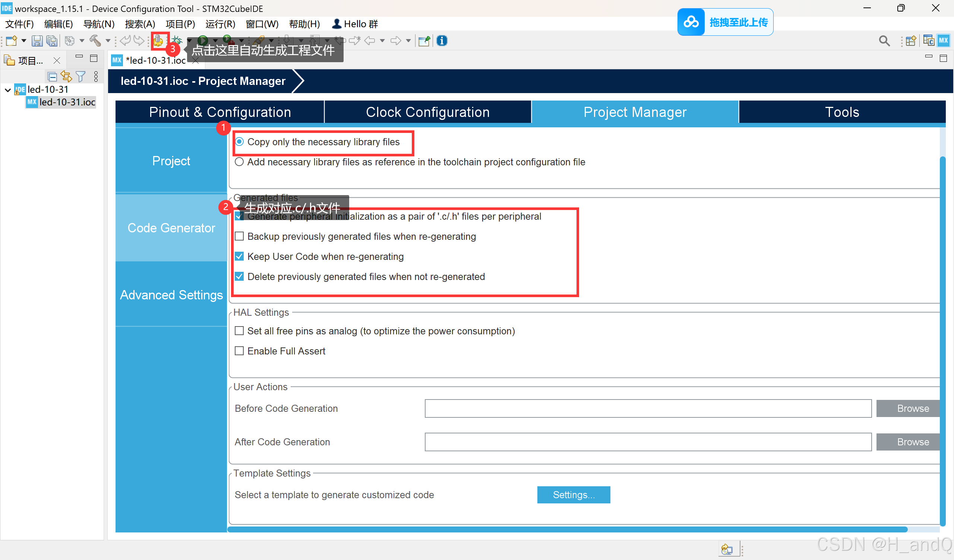Click the Before Code Generation input field
Image resolution: width=954 pixels, height=560 pixels.
click(x=648, y=408)
